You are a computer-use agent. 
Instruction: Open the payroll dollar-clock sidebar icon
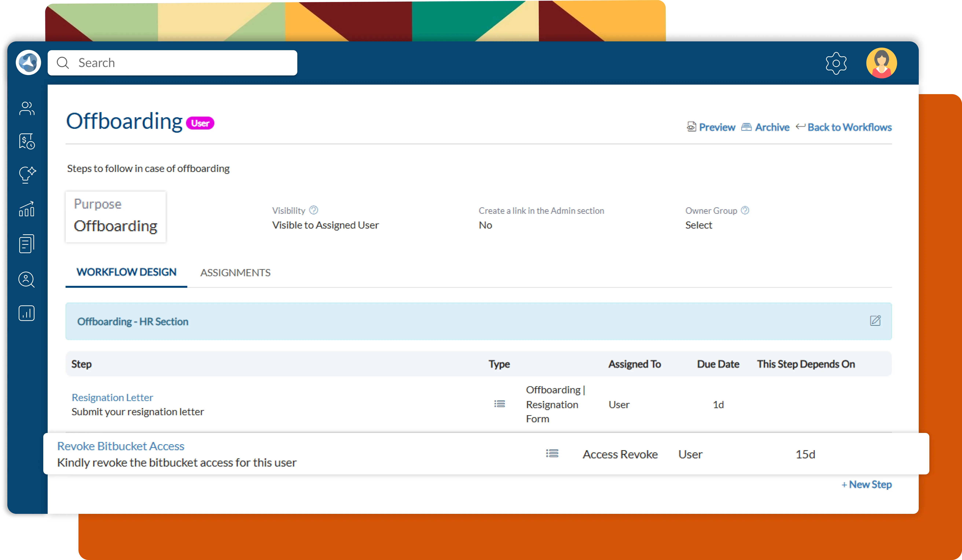(27, 142)
